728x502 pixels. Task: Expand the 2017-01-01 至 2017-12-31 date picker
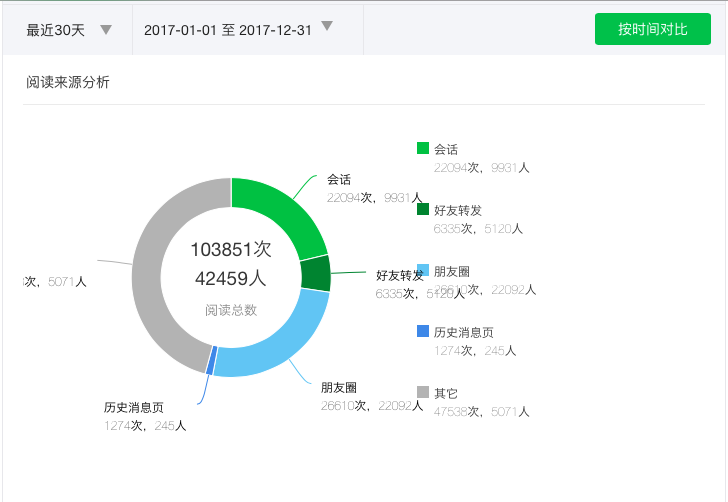(x=238, y=30)
